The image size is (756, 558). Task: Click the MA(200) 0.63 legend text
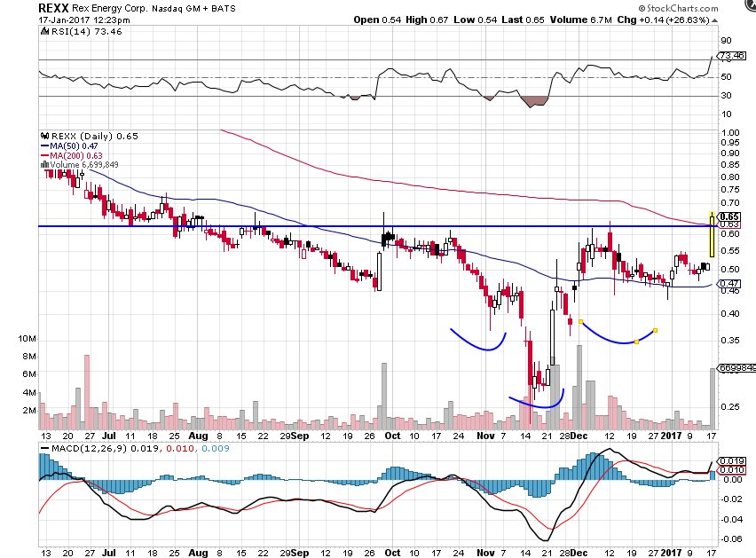(x=76, y=155)
